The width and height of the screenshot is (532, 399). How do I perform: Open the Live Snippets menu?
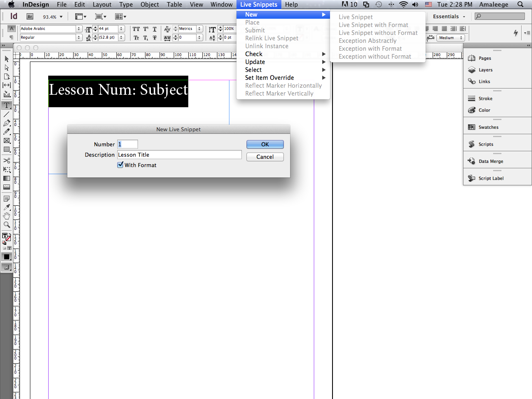(259, 5)
